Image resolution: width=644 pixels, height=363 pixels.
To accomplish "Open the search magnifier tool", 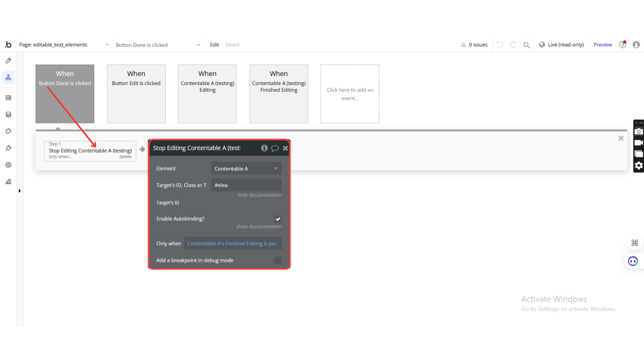I will (x=527, y=45).
